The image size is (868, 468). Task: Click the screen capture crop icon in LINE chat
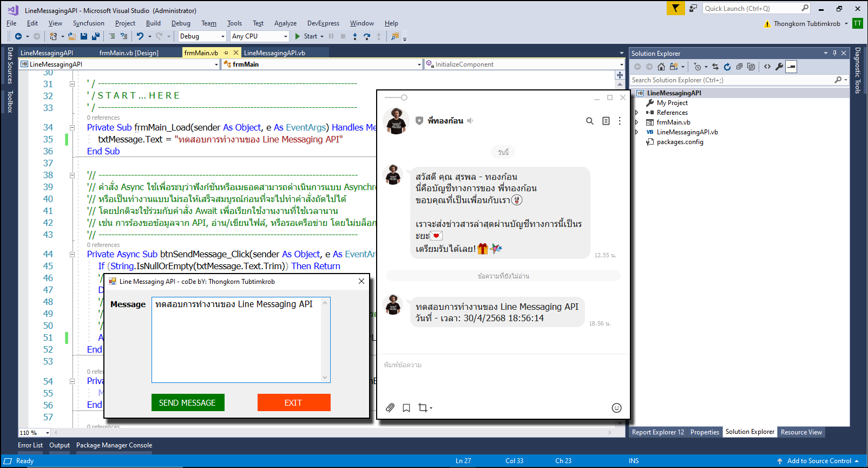tap(423, 408)
